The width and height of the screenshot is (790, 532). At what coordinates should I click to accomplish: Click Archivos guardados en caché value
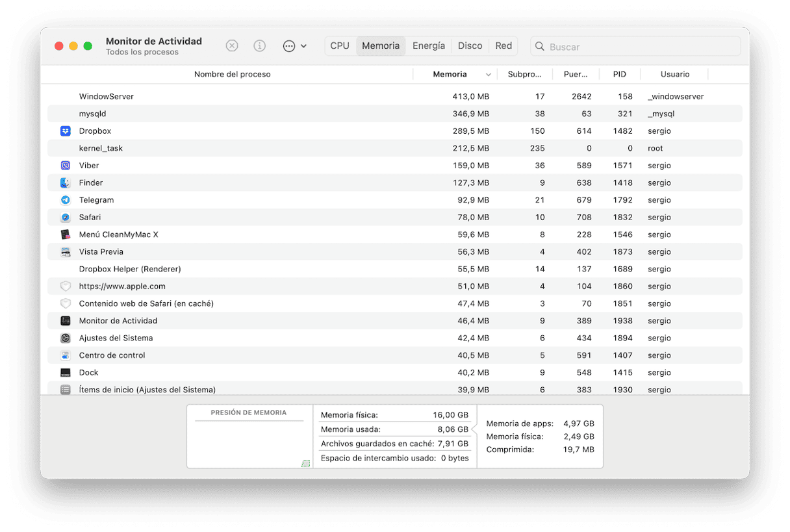(453, 444)
